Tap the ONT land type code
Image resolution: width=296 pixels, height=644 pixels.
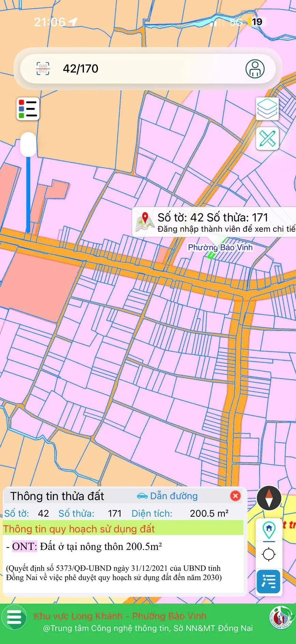tap(24, 547)
